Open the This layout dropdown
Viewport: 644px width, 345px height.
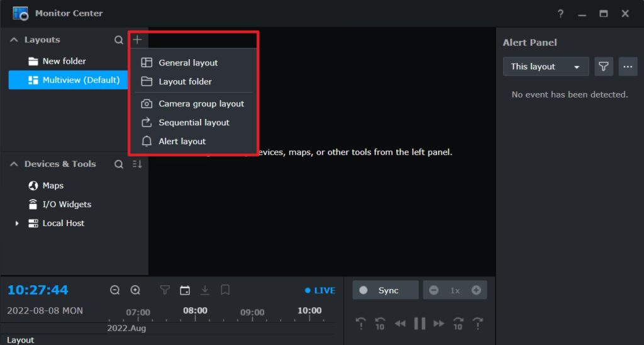[545, 67]
